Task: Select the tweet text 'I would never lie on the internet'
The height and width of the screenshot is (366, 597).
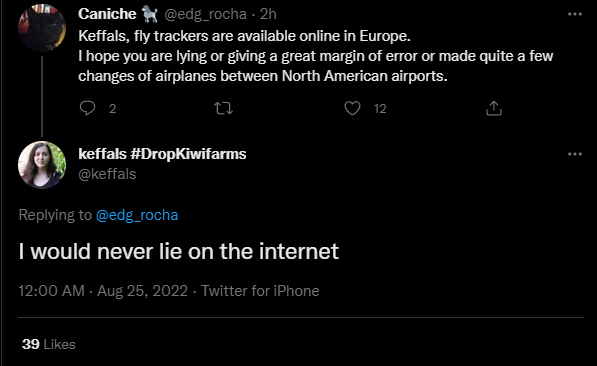Action: pos(179,251)
